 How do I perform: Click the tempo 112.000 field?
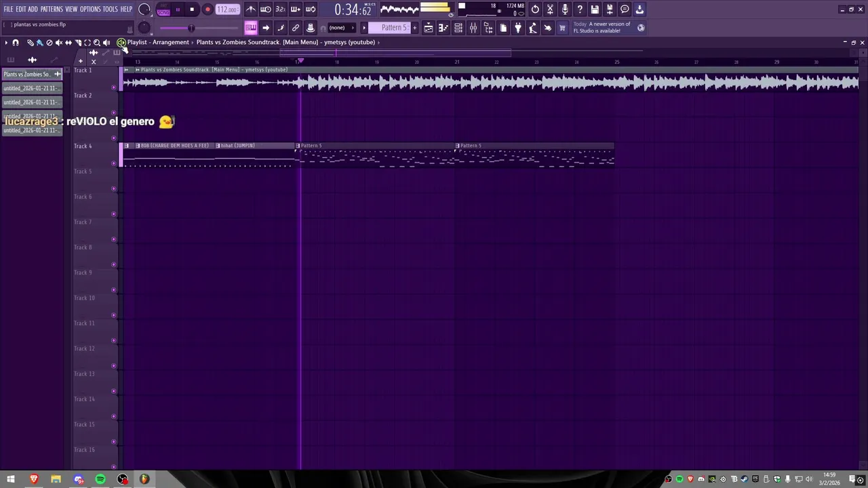(x=228, y=9)
